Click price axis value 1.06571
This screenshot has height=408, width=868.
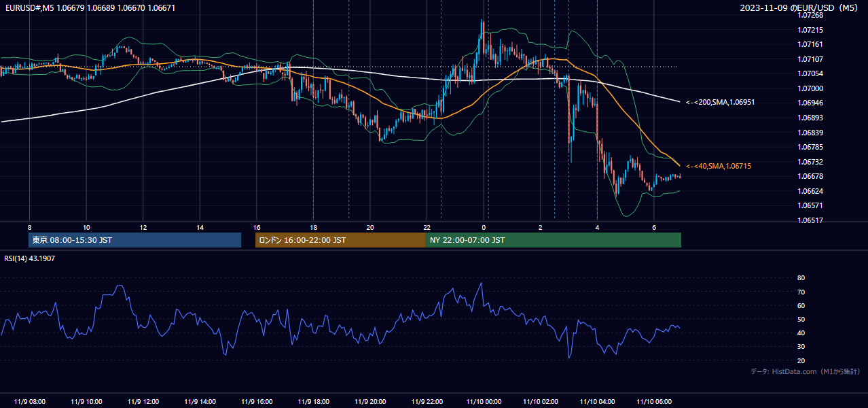click(x=811, y=205)
